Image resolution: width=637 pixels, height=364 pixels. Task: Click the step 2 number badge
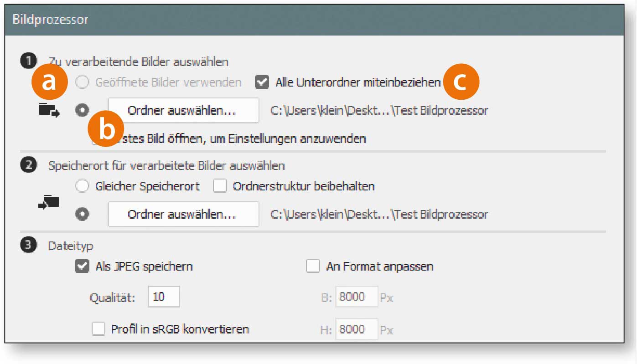point(28,165)
